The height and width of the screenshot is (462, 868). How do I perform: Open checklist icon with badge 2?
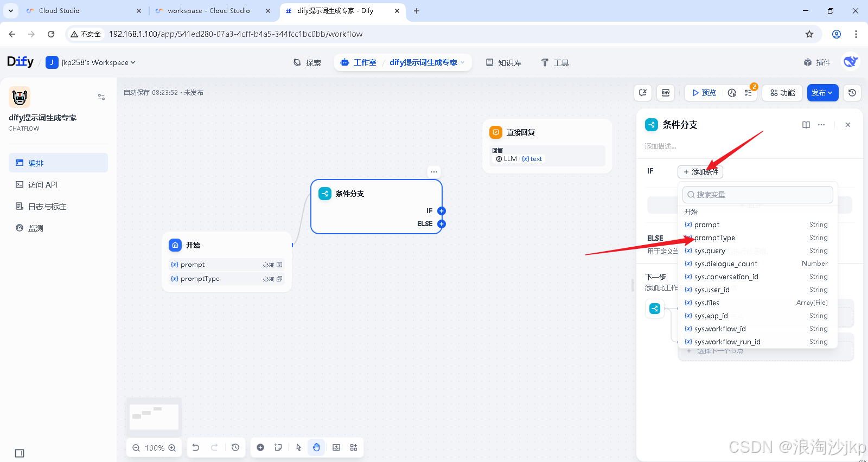coord(749,93)
